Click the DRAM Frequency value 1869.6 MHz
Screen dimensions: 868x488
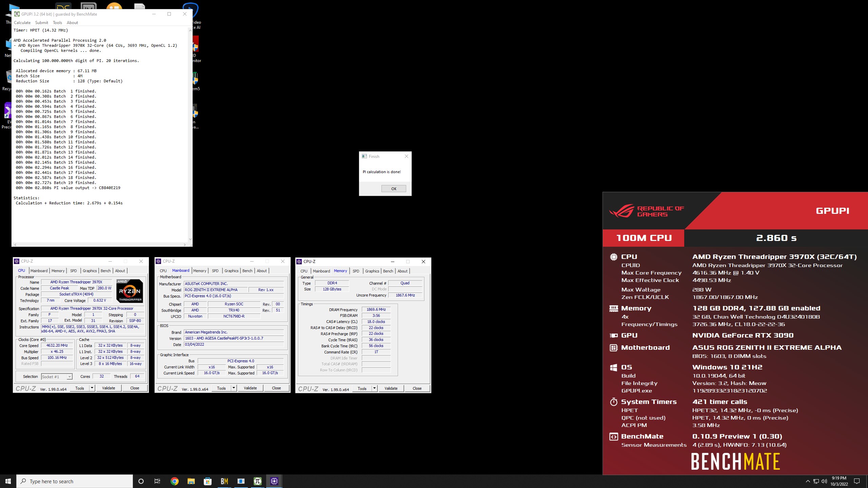tap(376, 310)
